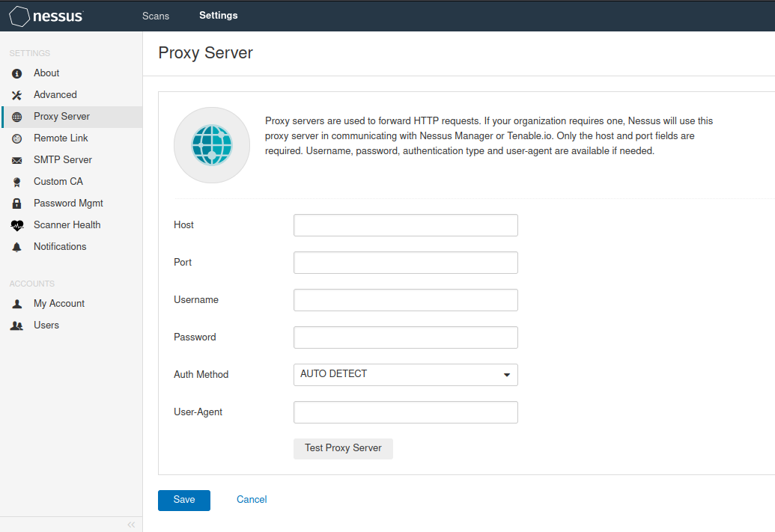
Task: Click the Host field label
Action: [183, 224]
